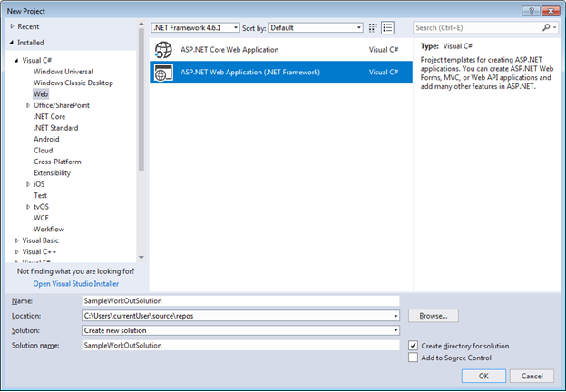Switch to medium list view
The width and height of the screenshot is (566, 392).
click(x=387, y=28)
